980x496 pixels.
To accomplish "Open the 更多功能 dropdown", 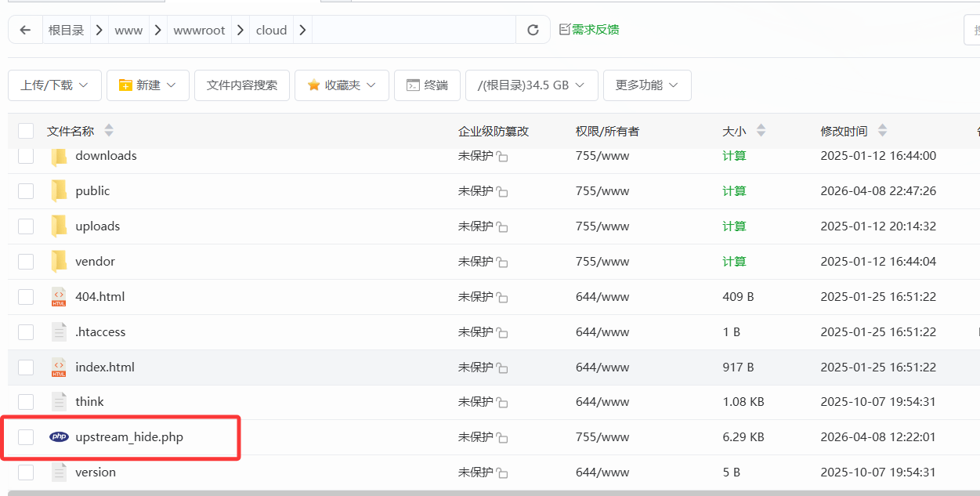I will point(647,85).
